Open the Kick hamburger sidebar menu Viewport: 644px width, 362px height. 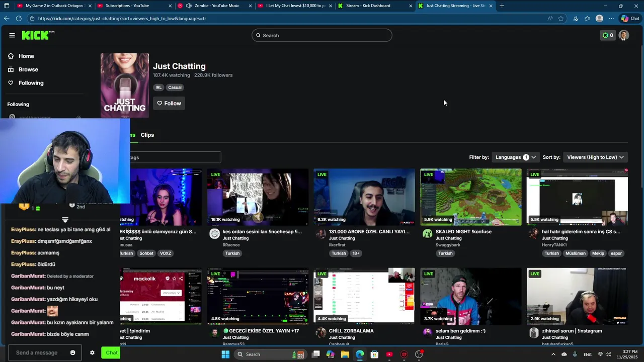(12, 35)
